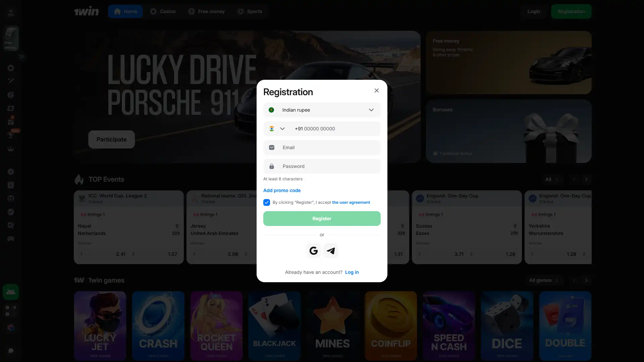The image size is (644, 362).
Task: Open the Double game thumbnail
Action: (565, 326)
